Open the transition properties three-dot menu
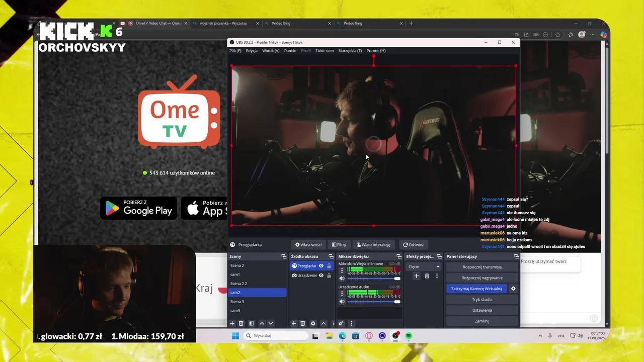The width and height of the screenshot is (644, 362). click(437, 276)
